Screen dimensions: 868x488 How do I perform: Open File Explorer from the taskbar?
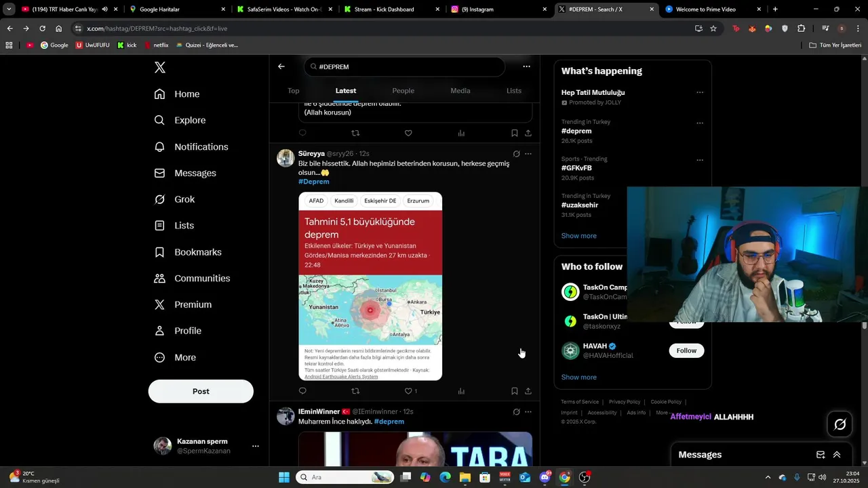click(465, 477)
